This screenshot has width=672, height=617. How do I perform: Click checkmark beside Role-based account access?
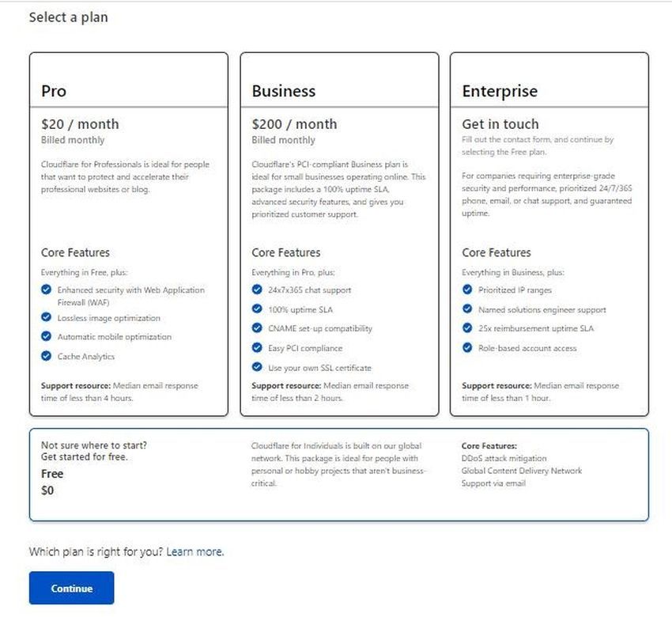[467, 347]
